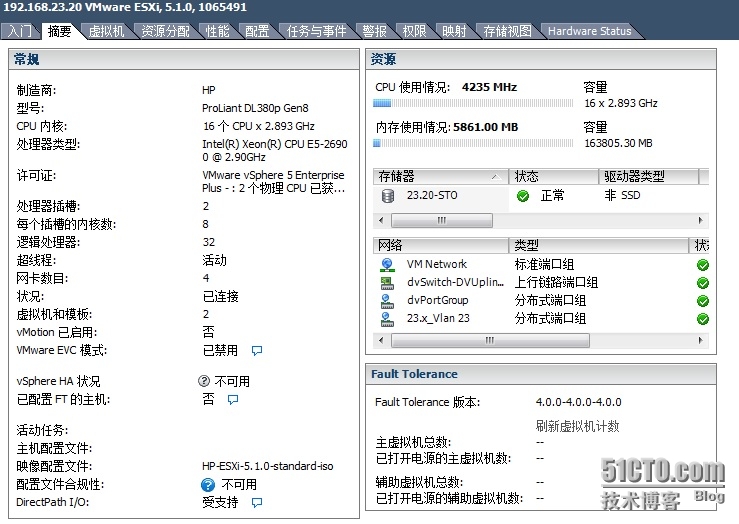Viewport: 739px width, 524px height.
Task: Click the VM Network icon
Action: click(387, 265)
